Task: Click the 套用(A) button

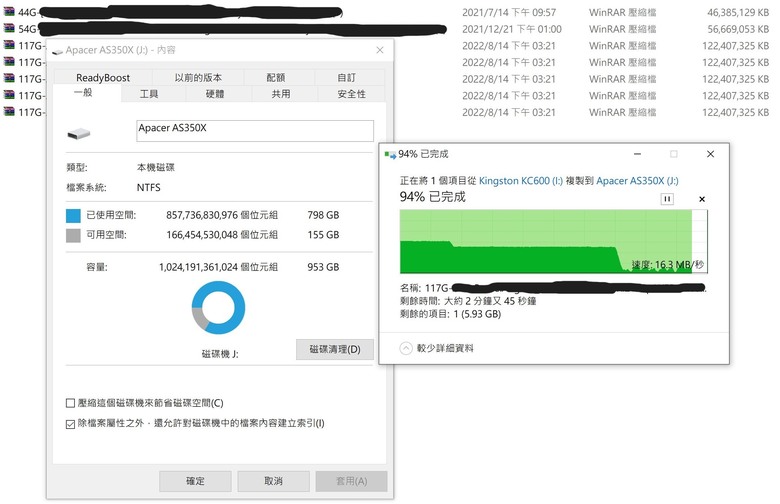Action: [x=351, y=481]
